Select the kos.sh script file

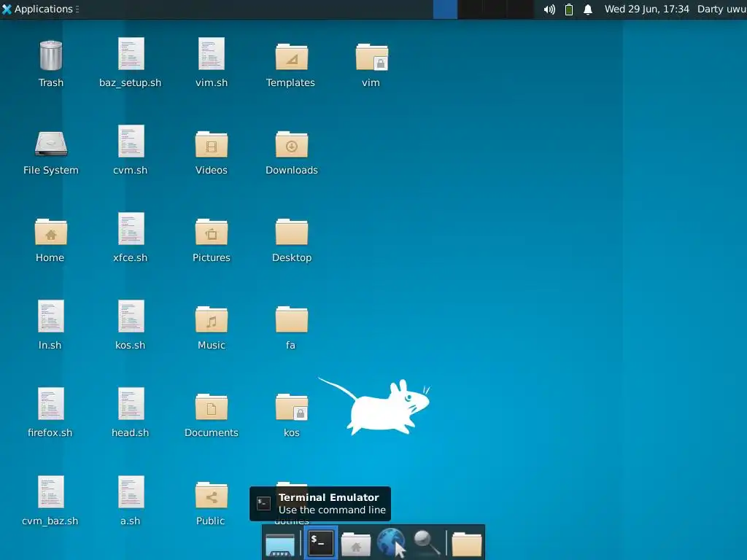pos(131,316)
